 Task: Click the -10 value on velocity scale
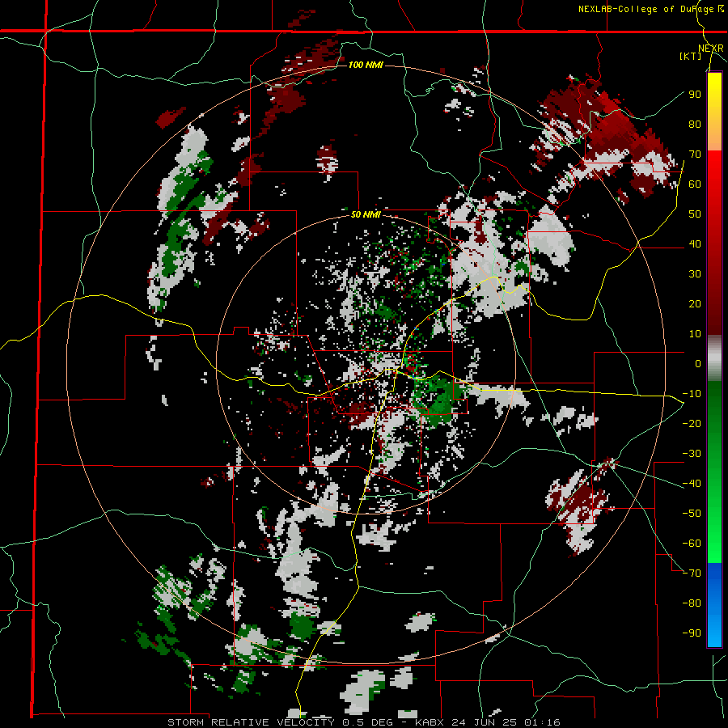click(x=692, y=394)
